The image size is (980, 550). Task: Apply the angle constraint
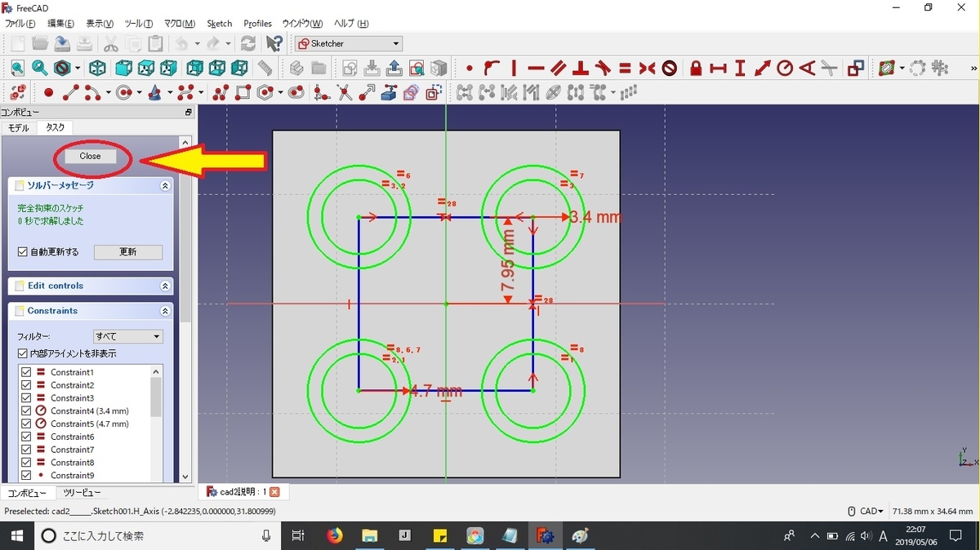coord(807,69)
